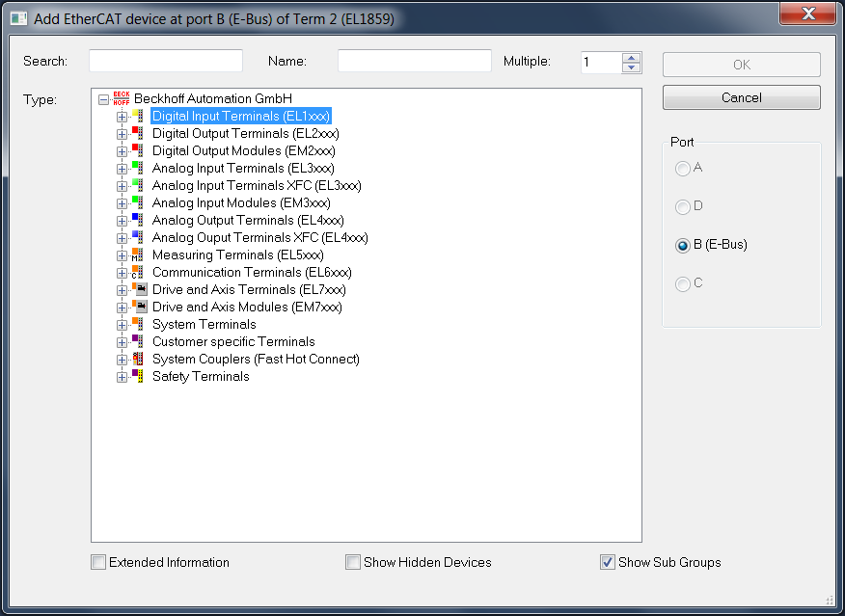
Task: Select Analog Input Modules (EM3xxx) row
Action: [x=241, y=202]
